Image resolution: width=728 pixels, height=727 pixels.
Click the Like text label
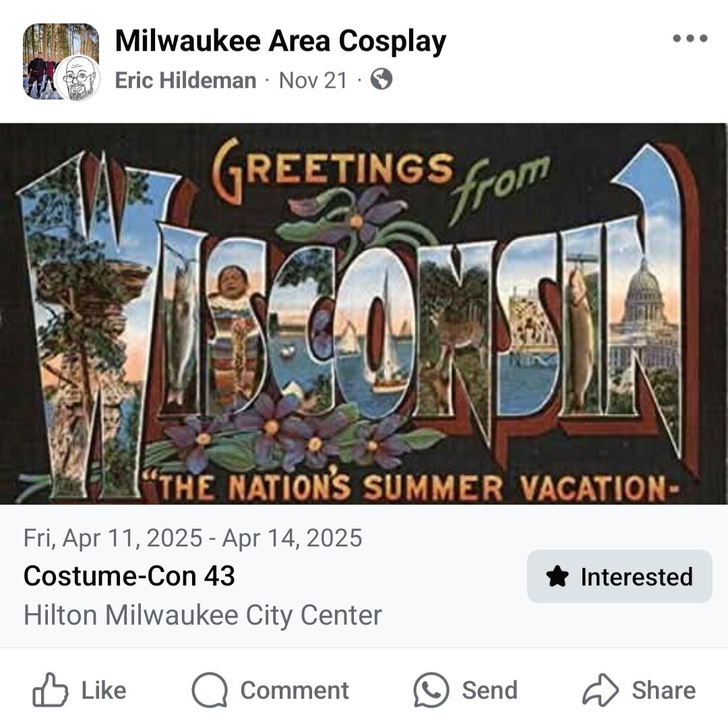tap(104, 691)
